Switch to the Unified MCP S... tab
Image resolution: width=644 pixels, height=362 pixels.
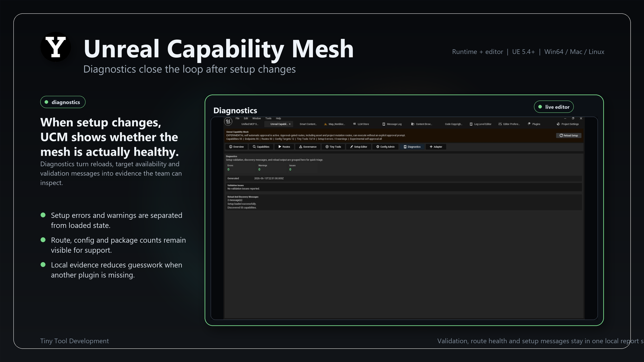[x=250, y=124]
